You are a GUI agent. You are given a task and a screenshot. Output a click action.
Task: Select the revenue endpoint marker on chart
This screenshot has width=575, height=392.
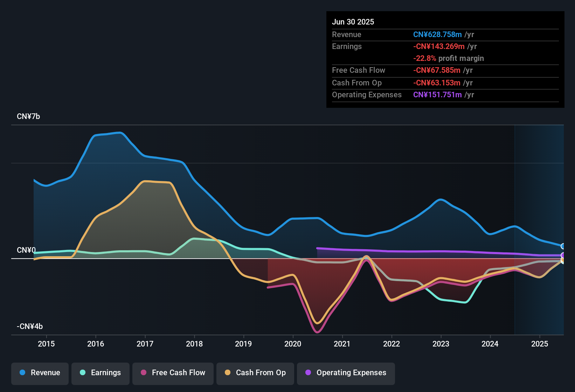tap(562, 246)
